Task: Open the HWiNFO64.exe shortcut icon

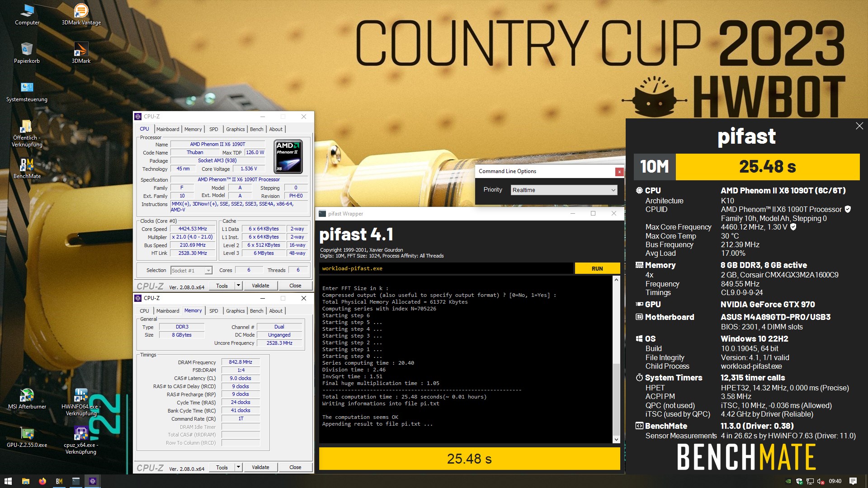Action: tap(81, 402)
